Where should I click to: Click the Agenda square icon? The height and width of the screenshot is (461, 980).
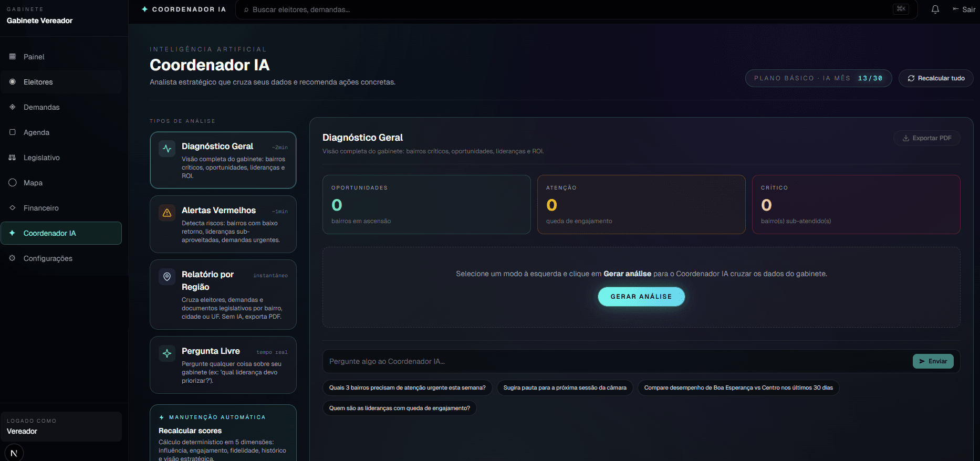coord(13,132)
